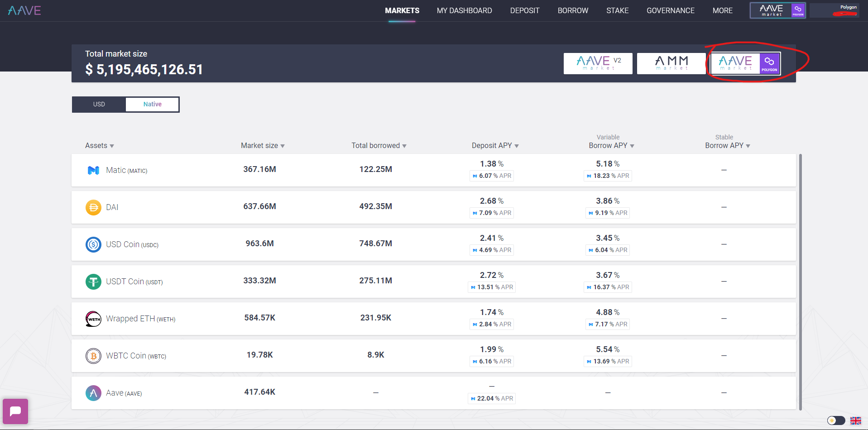
Task: Click the 5.54 % variable borrow APY
Action: coord(608,349)
